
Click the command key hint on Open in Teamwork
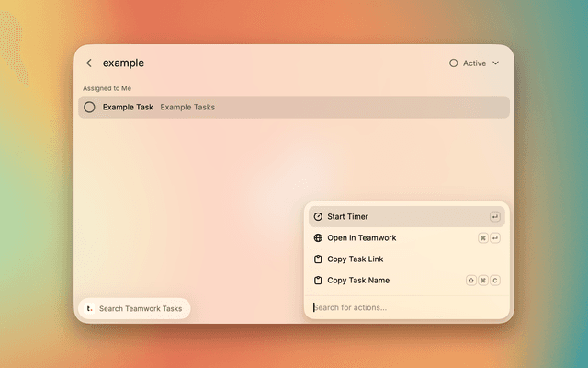pos(483,237)
